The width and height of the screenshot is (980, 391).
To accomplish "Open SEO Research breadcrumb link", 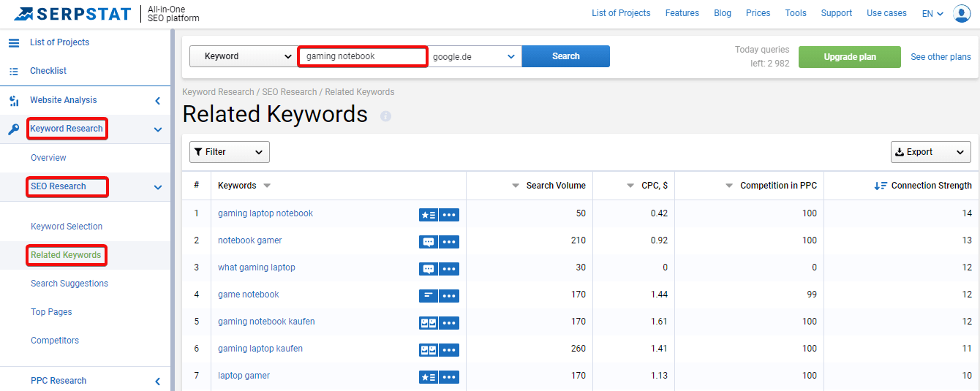I will coord(290,92).
